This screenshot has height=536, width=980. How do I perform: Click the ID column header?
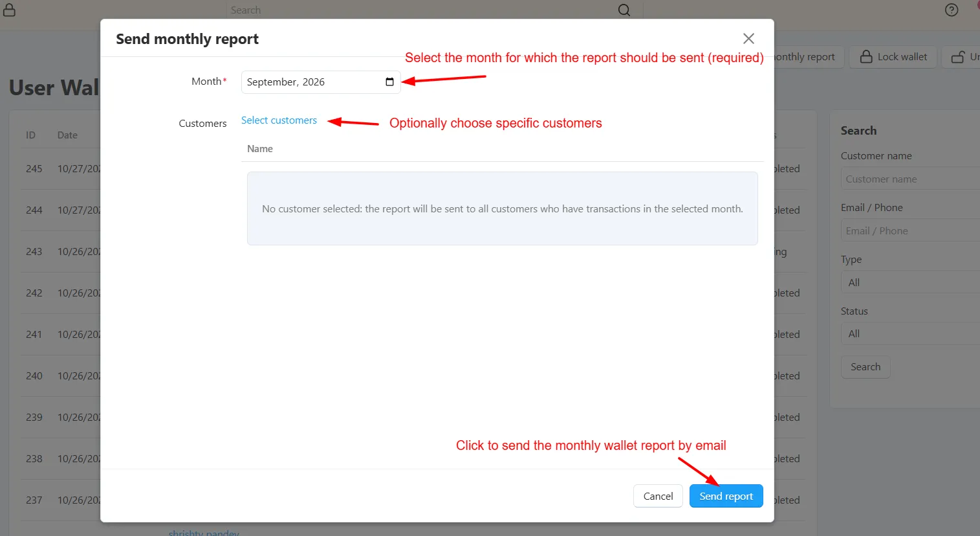pos(30,135)
